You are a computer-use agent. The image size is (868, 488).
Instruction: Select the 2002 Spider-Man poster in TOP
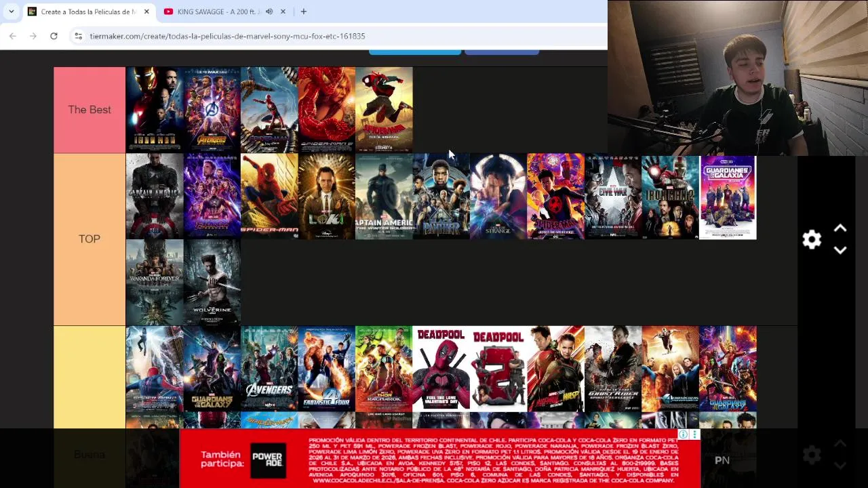click(x=269, y=197)
